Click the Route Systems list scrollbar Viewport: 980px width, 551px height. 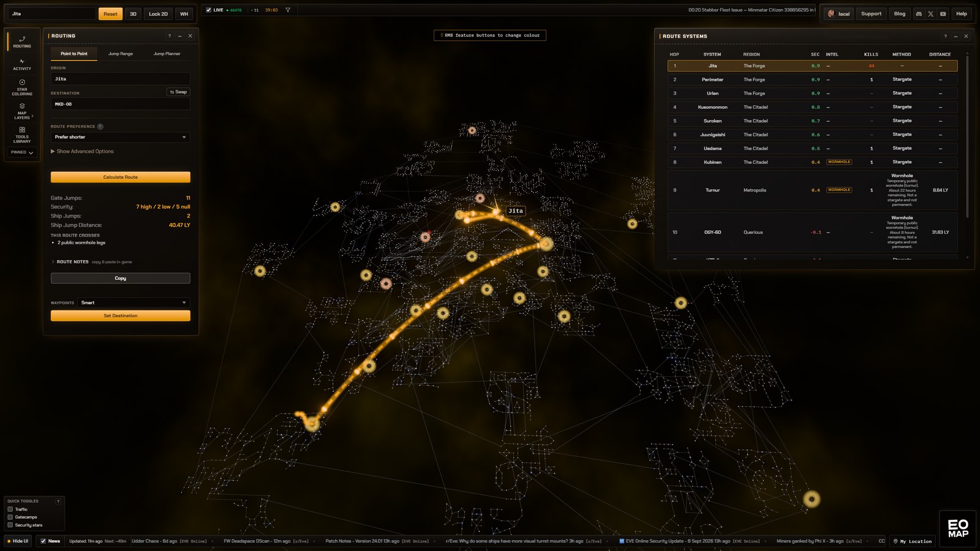[x=967, y=135]
